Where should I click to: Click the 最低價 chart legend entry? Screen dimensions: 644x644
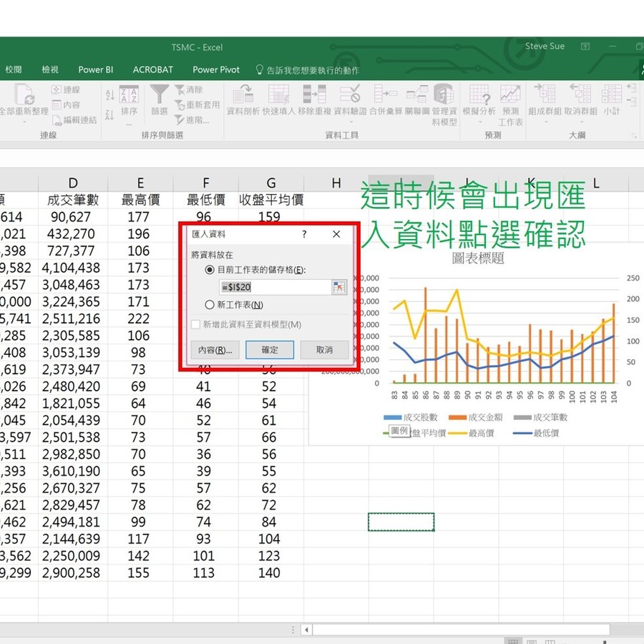click(537, 434)
